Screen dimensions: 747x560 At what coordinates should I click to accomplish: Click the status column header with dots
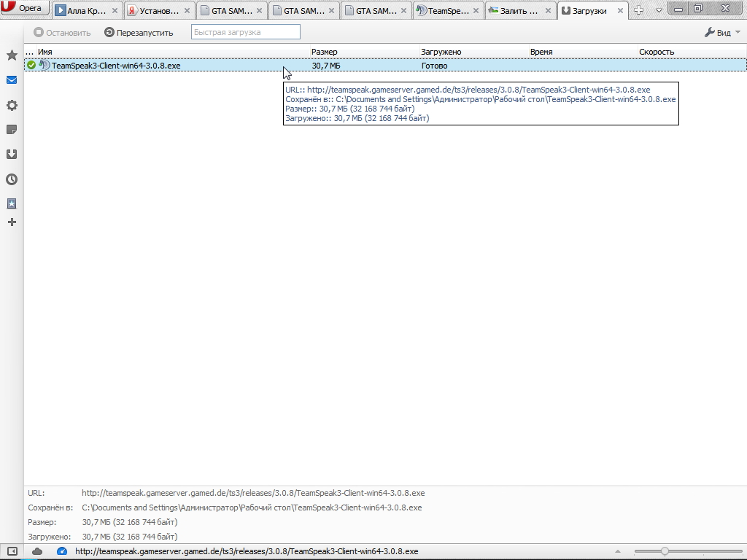point(30,52)
